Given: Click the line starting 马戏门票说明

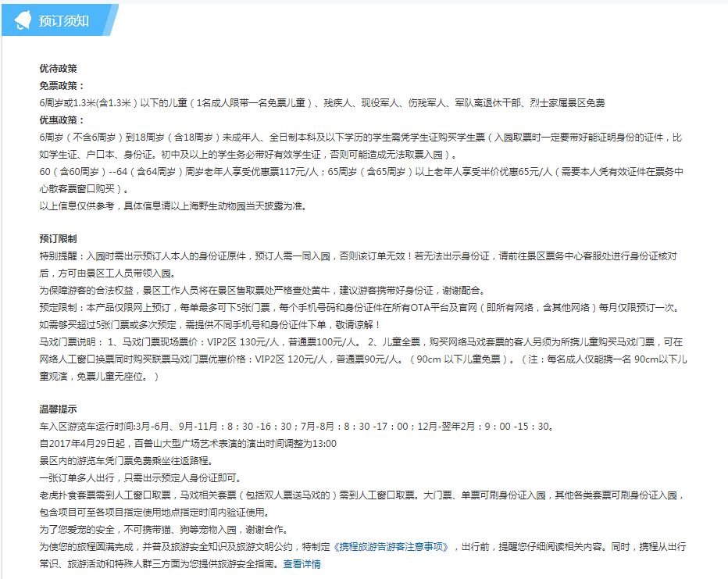Looking at the screenshot, I should 361,342.
